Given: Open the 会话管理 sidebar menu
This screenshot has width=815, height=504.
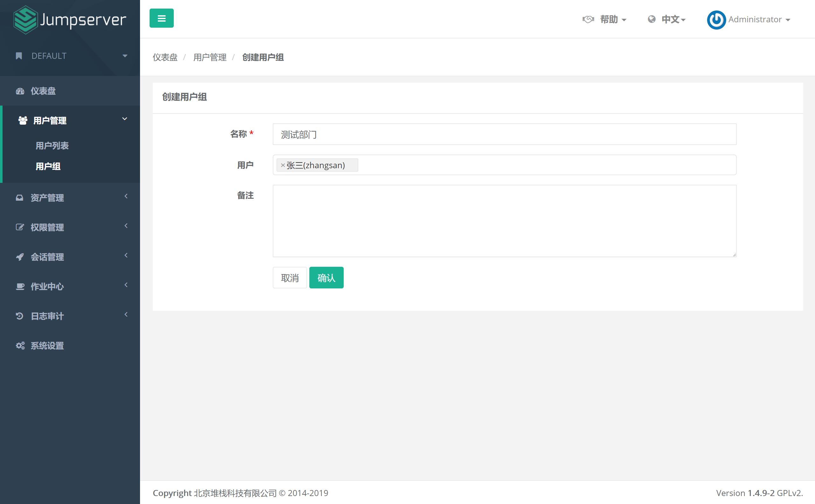Looking at the screenshot, I should (x=47, y=257).
